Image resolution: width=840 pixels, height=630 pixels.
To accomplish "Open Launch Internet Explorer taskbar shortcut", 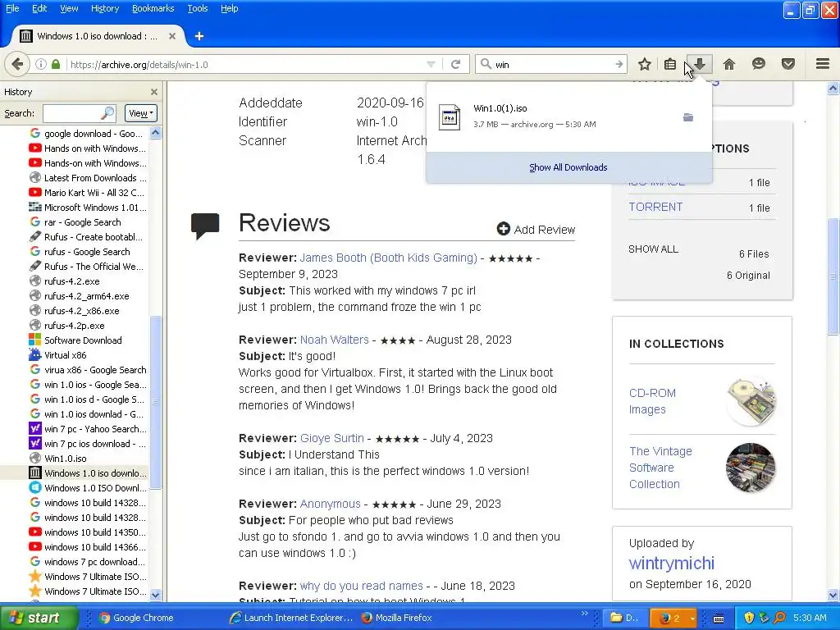I will (291, 618).
